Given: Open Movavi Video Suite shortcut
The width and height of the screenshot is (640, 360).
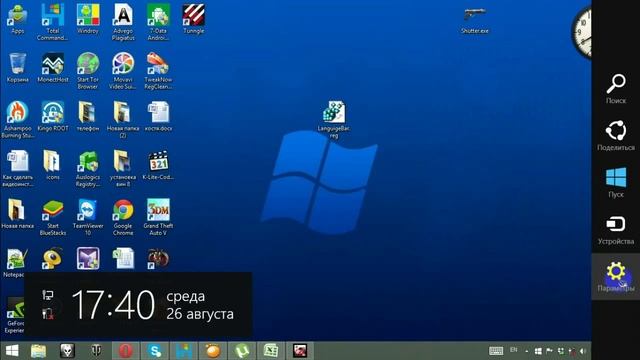Looking at the screenshot, I should 123,71.
